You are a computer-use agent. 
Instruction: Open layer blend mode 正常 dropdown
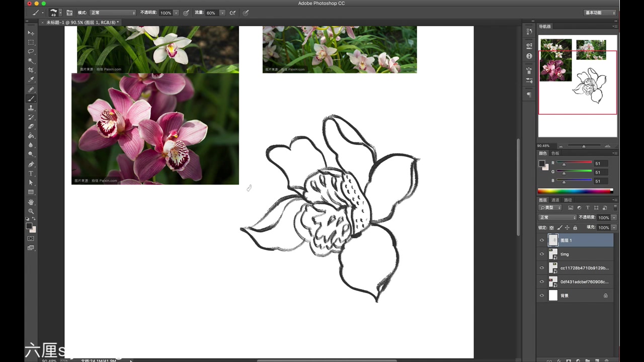[x=557, y=217]
